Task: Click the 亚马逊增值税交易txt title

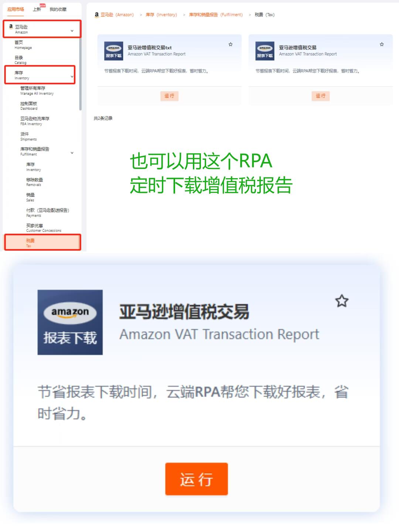Action: click(x=150, y=47)
